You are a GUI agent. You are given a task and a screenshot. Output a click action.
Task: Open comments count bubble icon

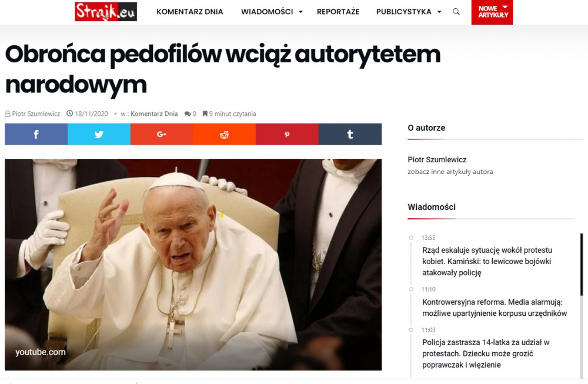188,114
